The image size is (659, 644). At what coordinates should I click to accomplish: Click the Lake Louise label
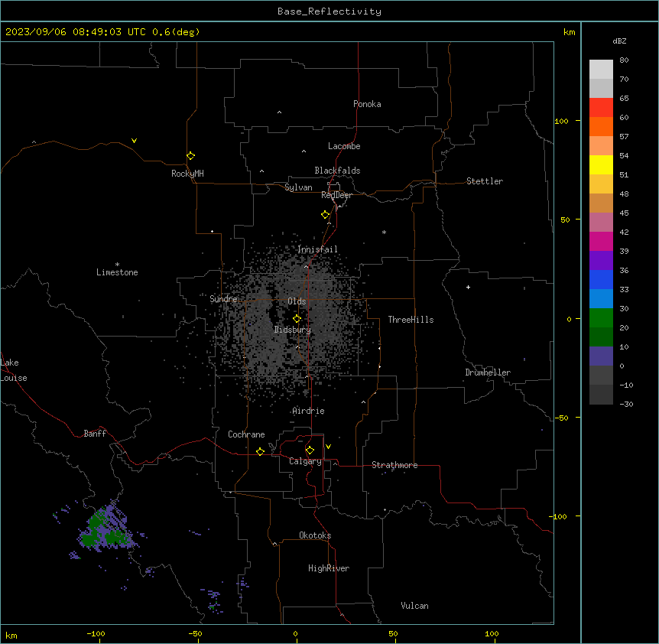(14, 370)
